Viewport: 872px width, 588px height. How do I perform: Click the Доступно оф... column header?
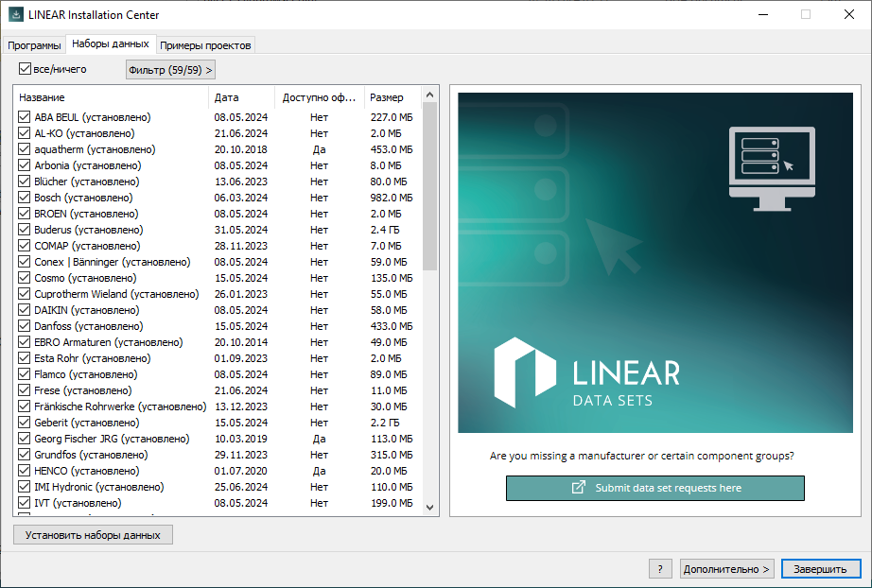[320, 97]
